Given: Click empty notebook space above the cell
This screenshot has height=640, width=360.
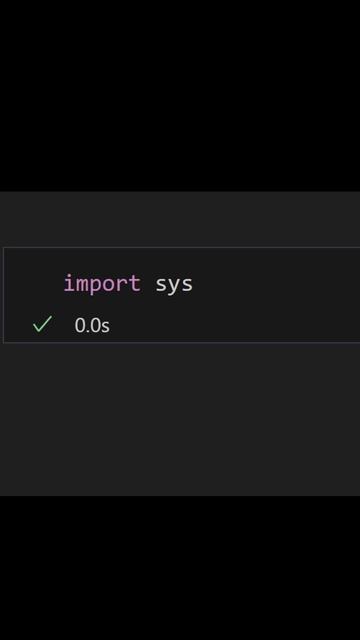Looking at the screenshot, I should 180,219.
